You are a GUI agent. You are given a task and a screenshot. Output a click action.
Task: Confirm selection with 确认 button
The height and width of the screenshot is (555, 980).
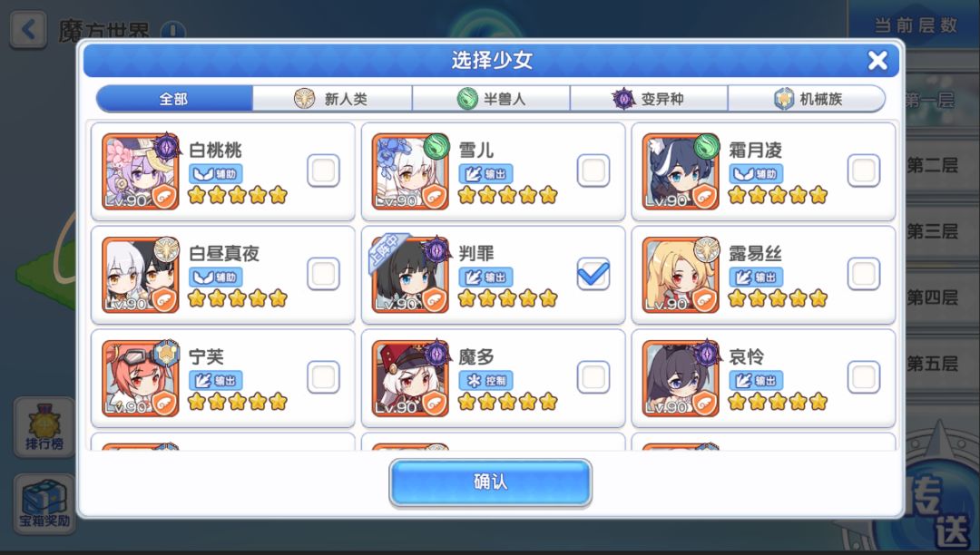(491, 482)
